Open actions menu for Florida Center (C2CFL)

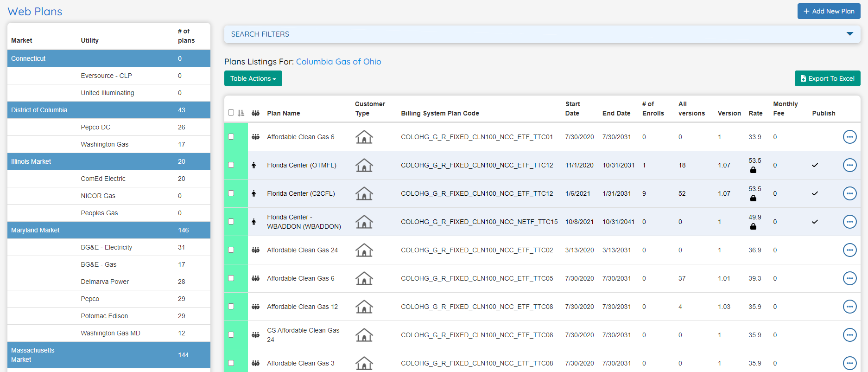coord(849,193)
